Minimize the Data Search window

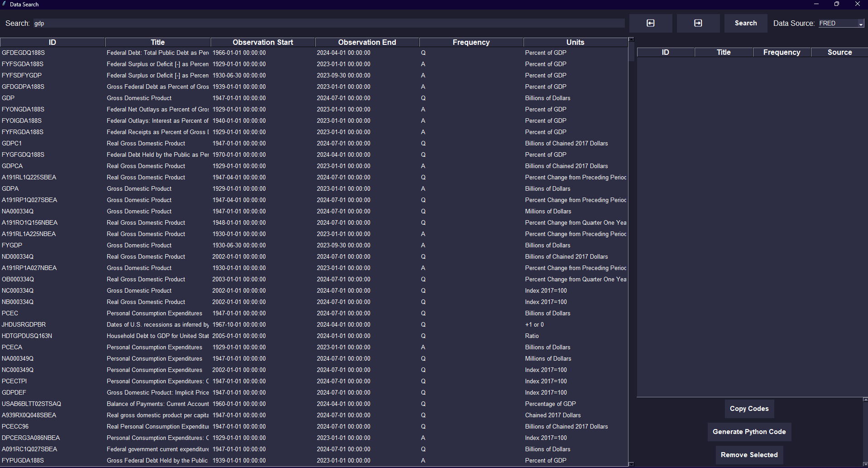tap(816, 4)
